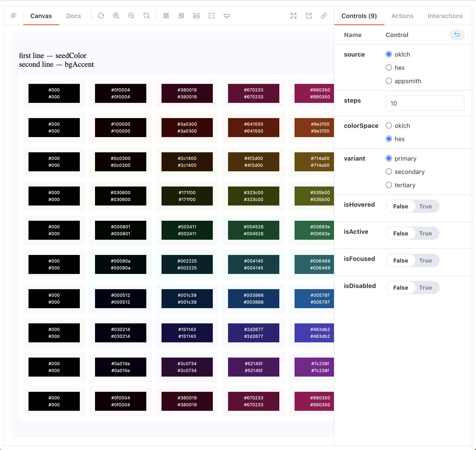
Task: Toggle outlines with the dashed-square icon
Action: coord(211,16)
